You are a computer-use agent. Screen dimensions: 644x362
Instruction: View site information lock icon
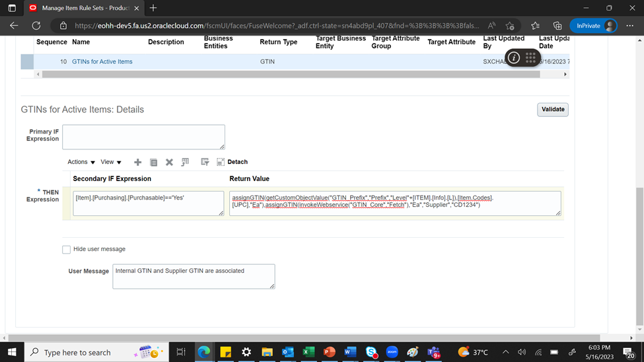(63, 26)
